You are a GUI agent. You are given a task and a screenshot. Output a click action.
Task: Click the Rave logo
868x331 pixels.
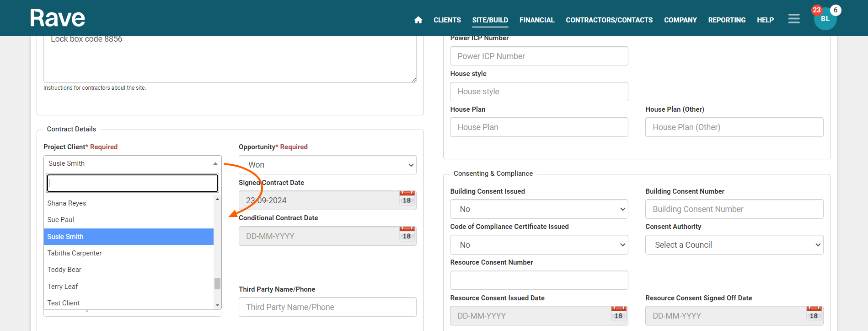58,18
